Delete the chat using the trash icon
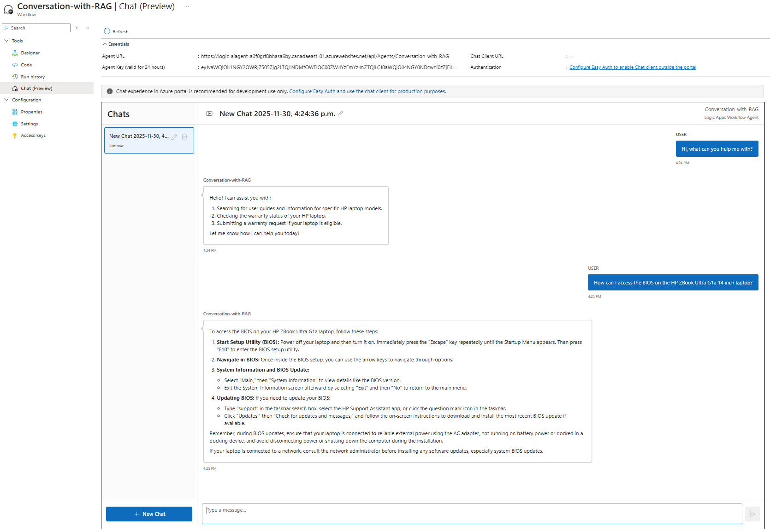Screen dimensions: 770x532 184,137
